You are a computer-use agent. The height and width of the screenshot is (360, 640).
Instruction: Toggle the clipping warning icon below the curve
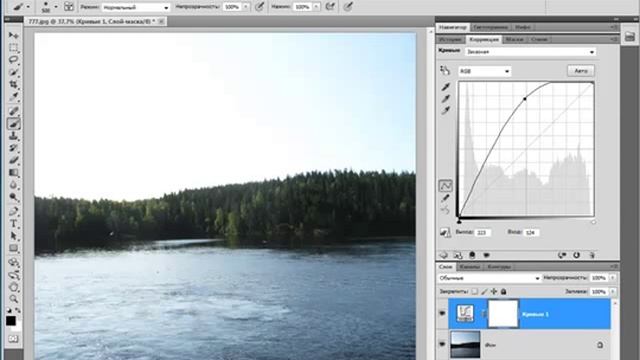(x=444, y=233)
